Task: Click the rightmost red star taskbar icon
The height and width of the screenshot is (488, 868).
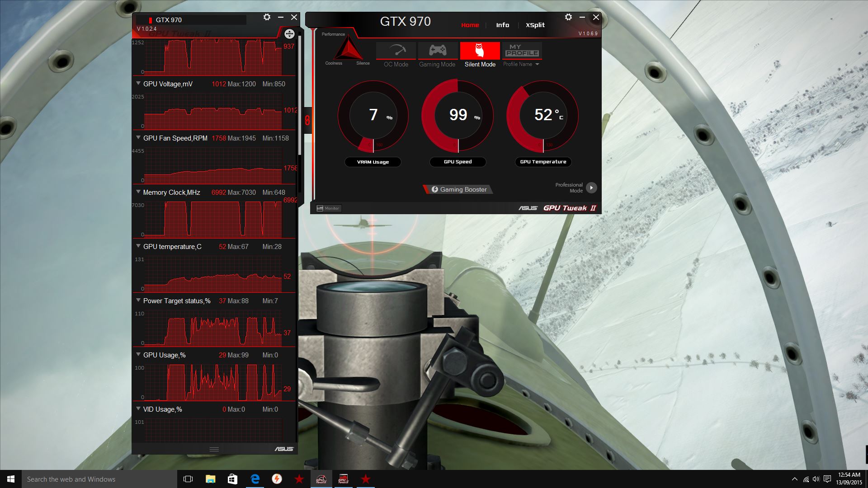Action: click(x=365, y=479)
